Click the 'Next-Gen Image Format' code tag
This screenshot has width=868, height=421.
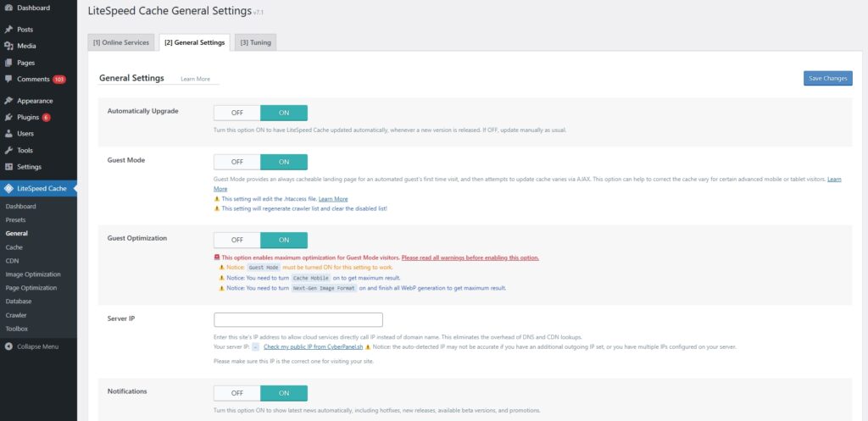(x=325, y=288)
